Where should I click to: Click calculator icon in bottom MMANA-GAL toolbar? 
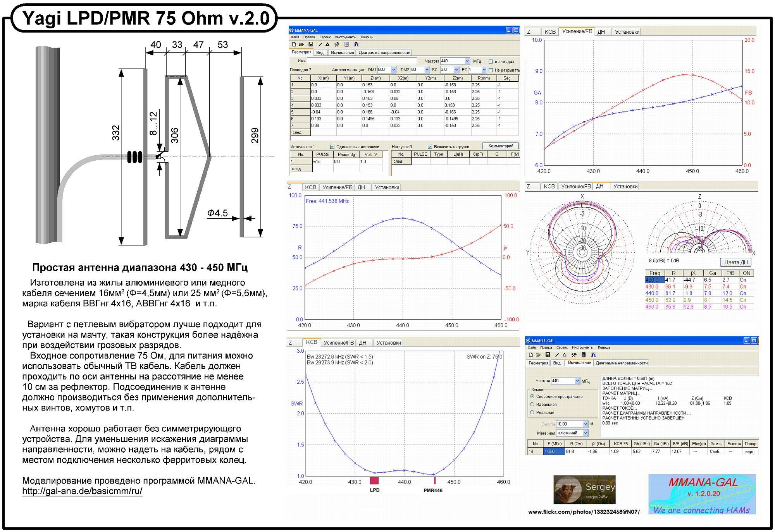[x=584, y=355]
